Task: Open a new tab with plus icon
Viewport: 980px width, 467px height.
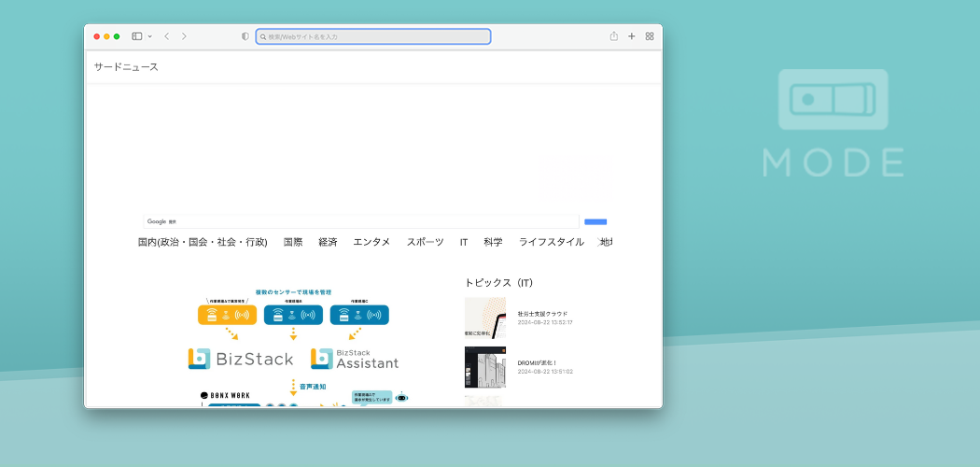Action: coord(632,36)
